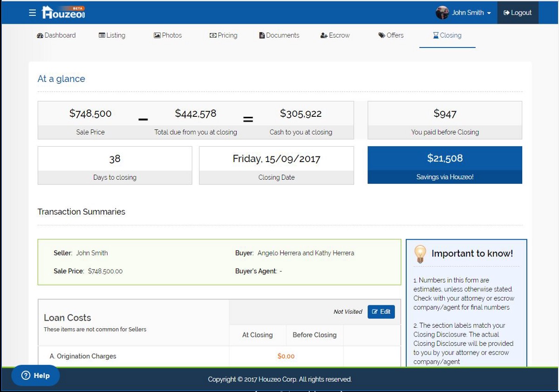Viewport: 559px width, 392px height.
Task: Click the Closing hourglass icon
Action: [x=436, y=35]
